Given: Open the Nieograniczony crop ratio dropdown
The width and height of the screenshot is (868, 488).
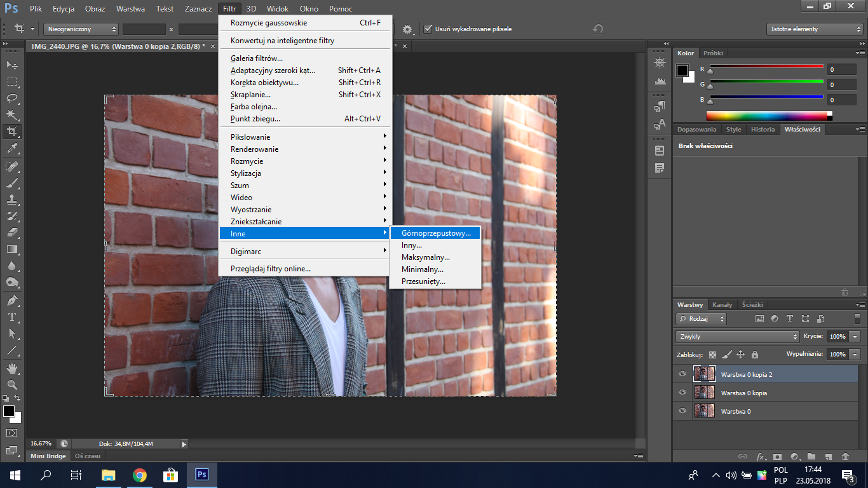Looking at the screenshot, I should 81,29.
